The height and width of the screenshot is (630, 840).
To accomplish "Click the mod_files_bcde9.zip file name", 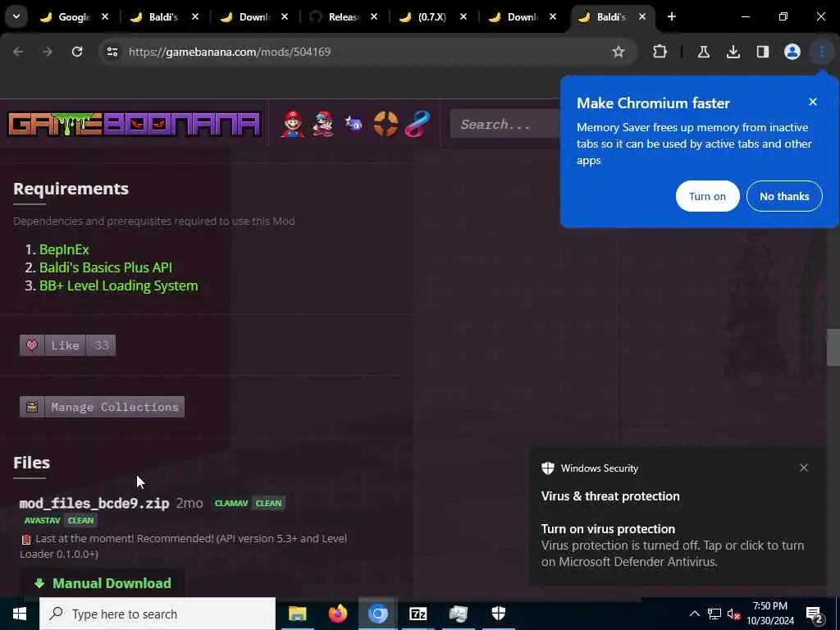I will 94,503.
